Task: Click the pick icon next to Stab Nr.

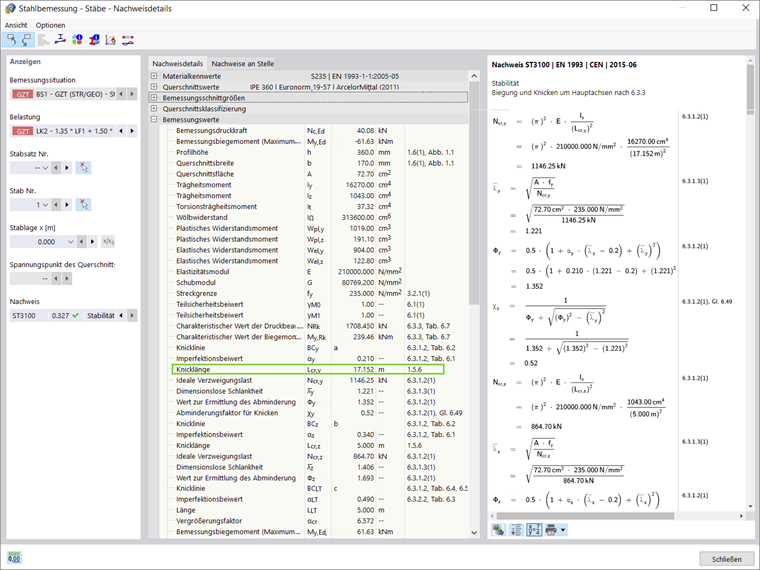Action: pos(83,205)
